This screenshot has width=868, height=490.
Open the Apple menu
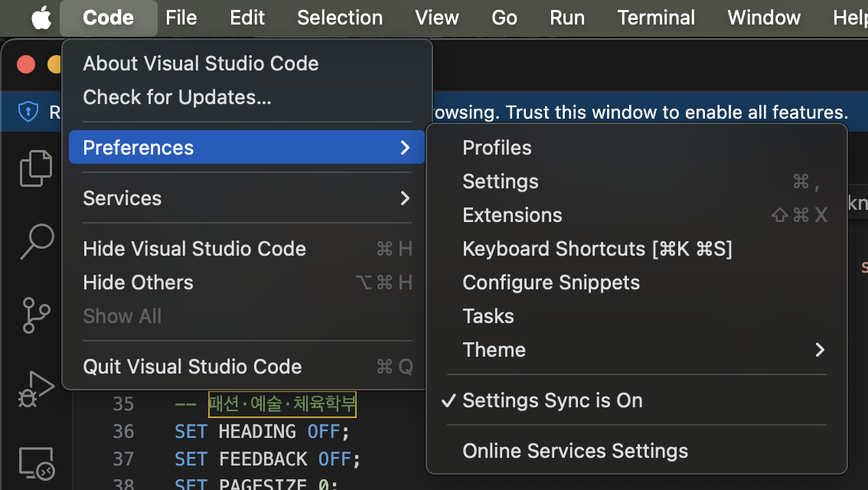point(41,18)
